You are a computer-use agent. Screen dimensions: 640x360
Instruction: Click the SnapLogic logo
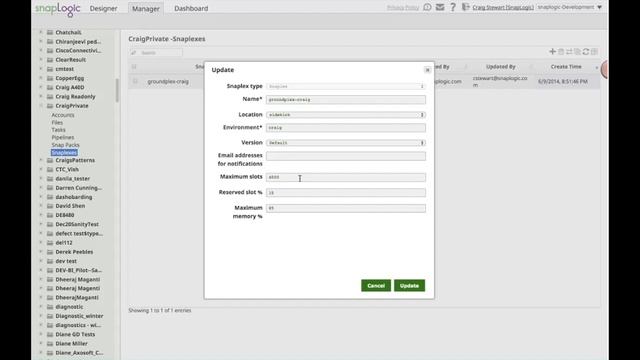(58, 9)
